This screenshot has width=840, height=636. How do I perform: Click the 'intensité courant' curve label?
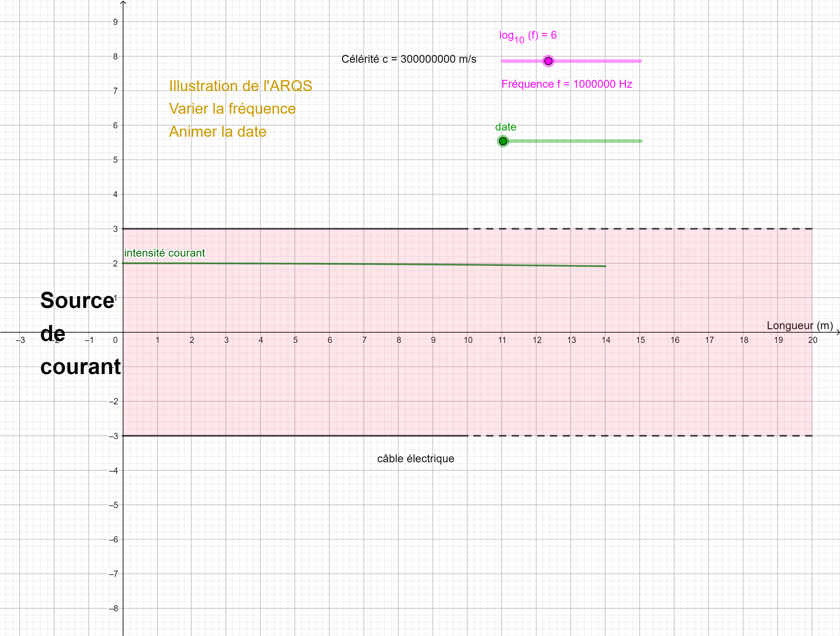[164, 253]
